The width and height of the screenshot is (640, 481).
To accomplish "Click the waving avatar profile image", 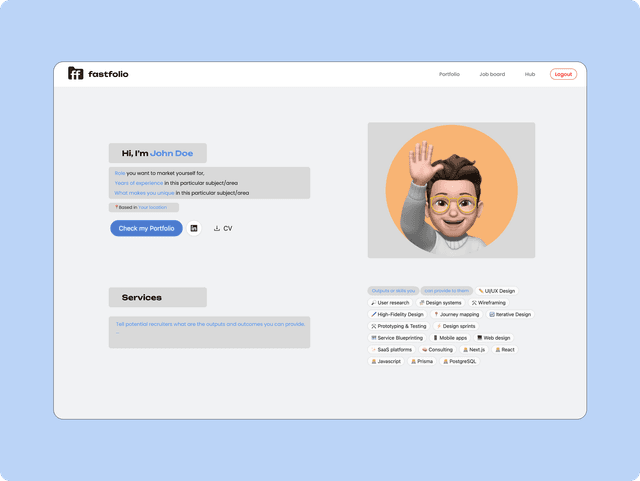I will click(x=451, y=190).
